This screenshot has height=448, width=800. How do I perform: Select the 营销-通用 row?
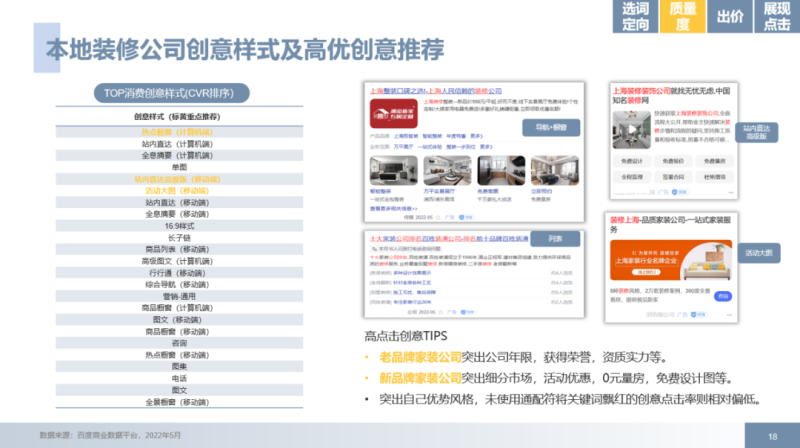(x=179, y=296)
